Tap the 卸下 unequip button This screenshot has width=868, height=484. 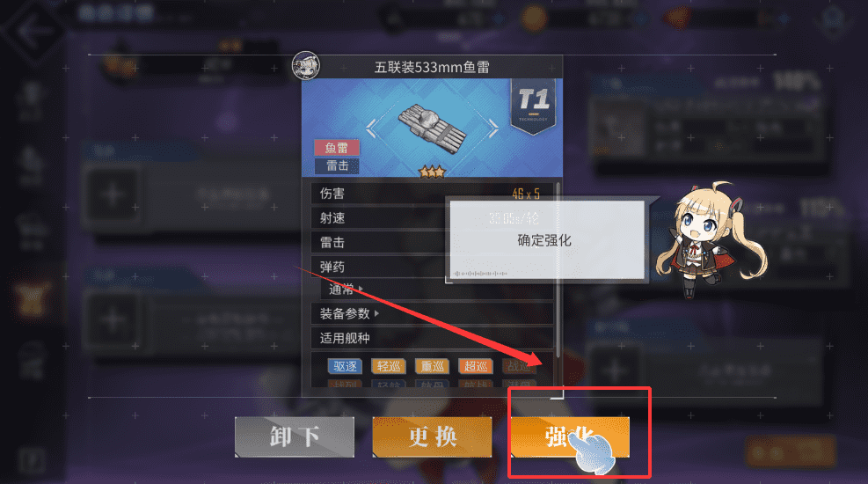(x=295, y=437)
